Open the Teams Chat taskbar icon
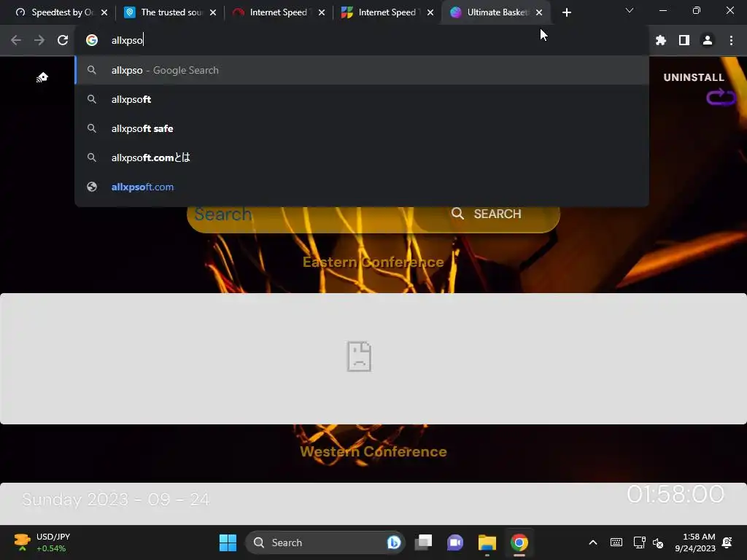747x560 pixels. [455, 542]
